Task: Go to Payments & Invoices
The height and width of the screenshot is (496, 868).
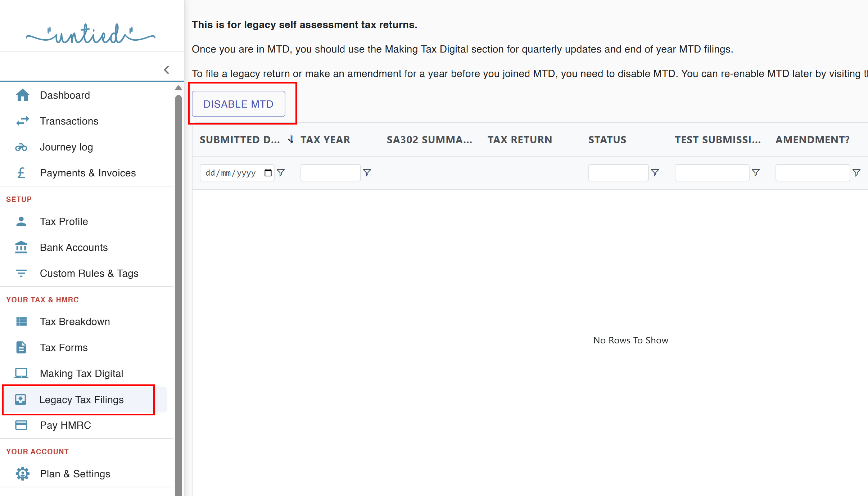Action: [88, 173]
